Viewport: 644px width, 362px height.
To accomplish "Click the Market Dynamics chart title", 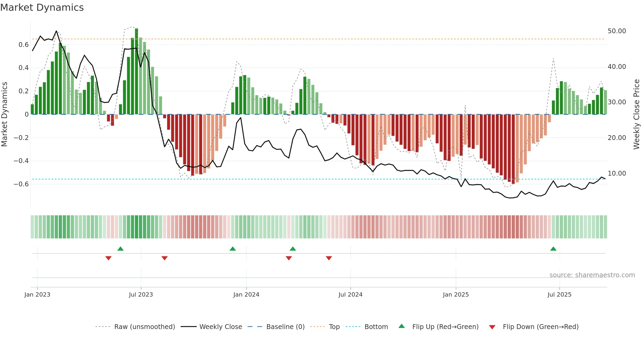I will pos(42,8).
